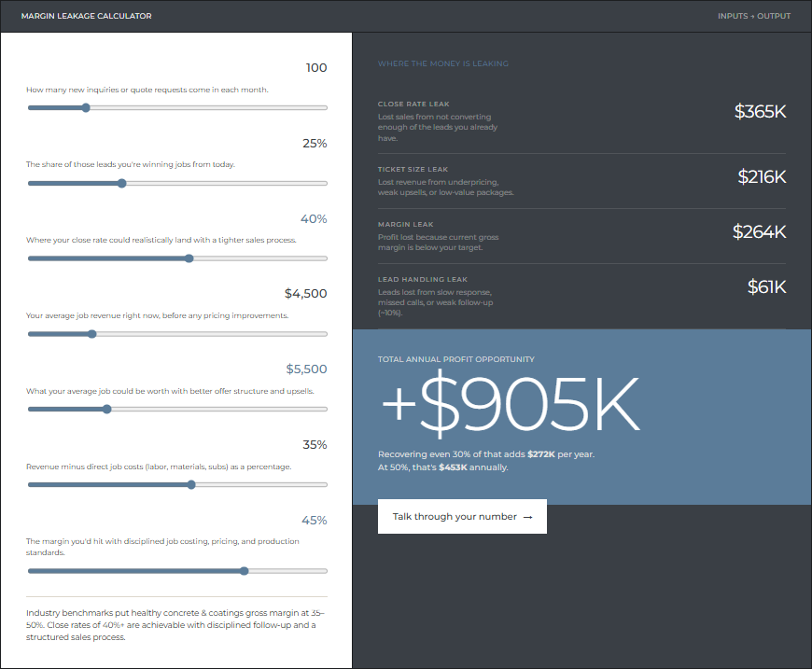Click the 'Margin Leakage Calculator' title
812x669 pixels.
[x=87, y=16]
